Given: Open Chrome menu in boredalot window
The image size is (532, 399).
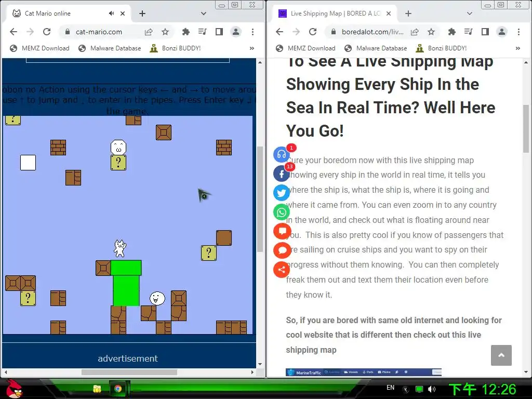Looking at the screenshot, I should (518, 32).
